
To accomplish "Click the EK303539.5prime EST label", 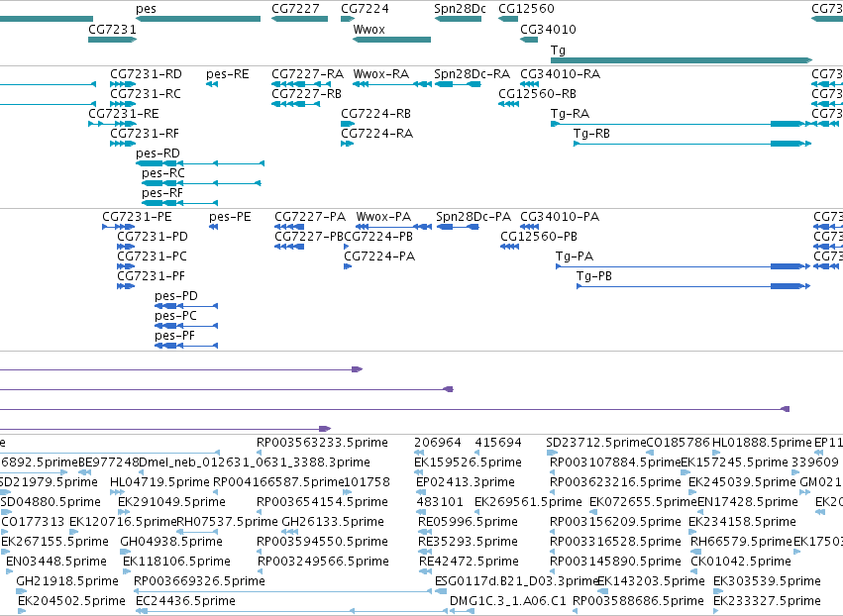I will click(767, 581).
